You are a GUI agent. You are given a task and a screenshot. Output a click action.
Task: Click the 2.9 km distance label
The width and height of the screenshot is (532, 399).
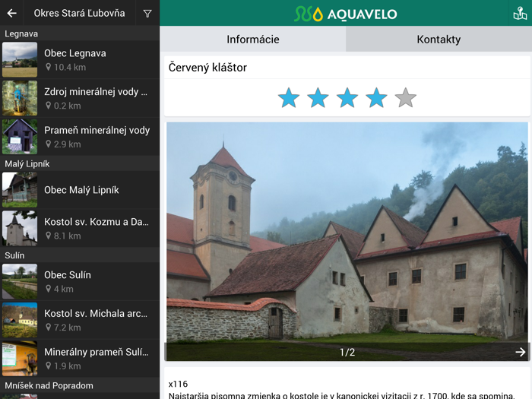[x=67, y=144]
